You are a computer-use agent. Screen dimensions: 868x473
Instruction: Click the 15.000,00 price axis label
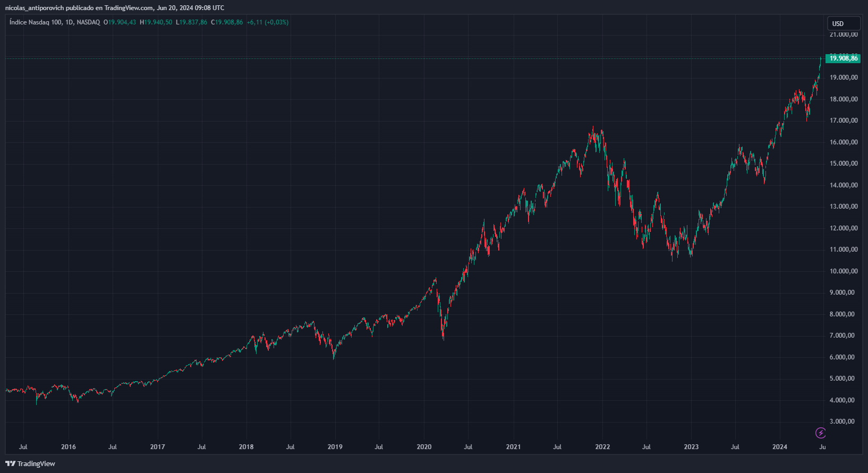(844, 164)
